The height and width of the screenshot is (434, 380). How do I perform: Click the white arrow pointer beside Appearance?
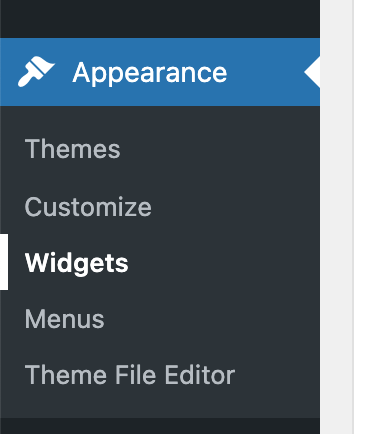[312, 72]
